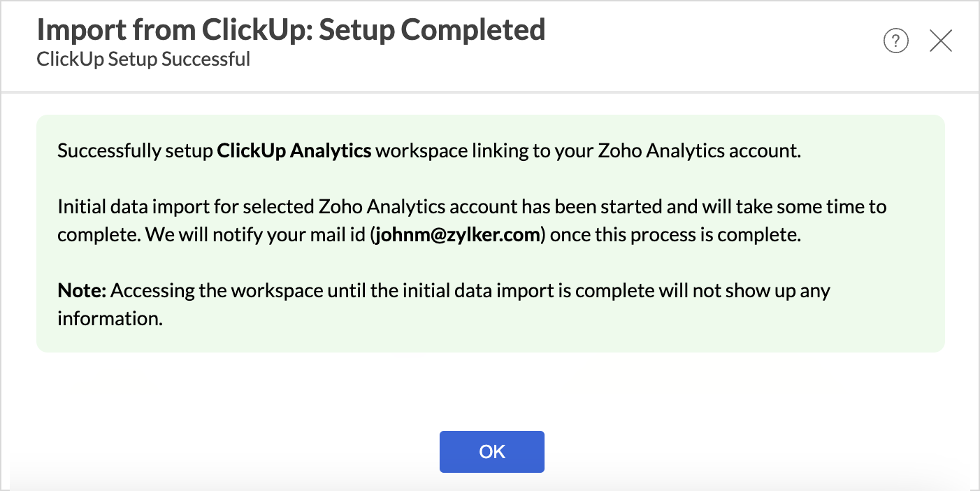Image resolution: width=980 pixels, height=491 pixels.
Task: Click 'Zoho Analytics account.' in first sentence
Action: coord(700,151)
